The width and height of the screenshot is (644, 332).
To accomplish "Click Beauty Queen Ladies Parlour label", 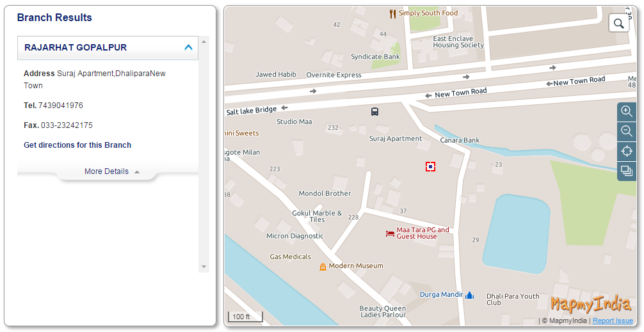I will 383,312.
